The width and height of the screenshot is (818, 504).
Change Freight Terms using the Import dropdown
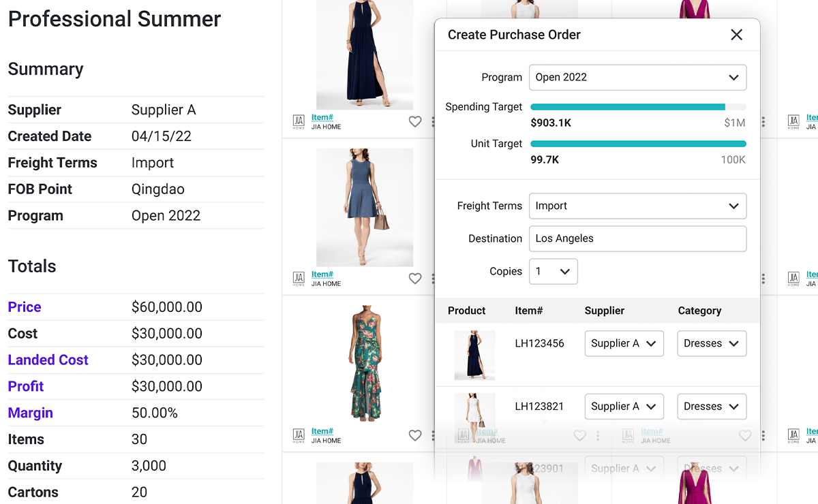[637, 206]
